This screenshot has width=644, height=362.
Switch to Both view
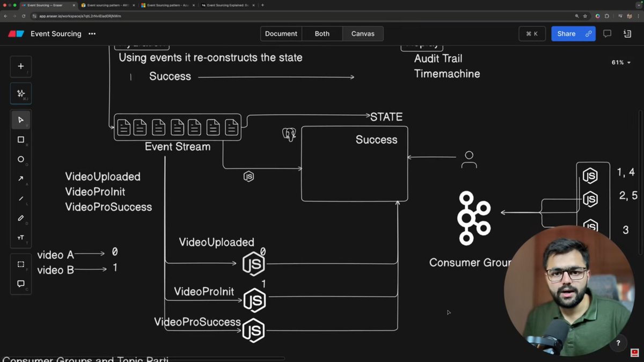(322, 34)
